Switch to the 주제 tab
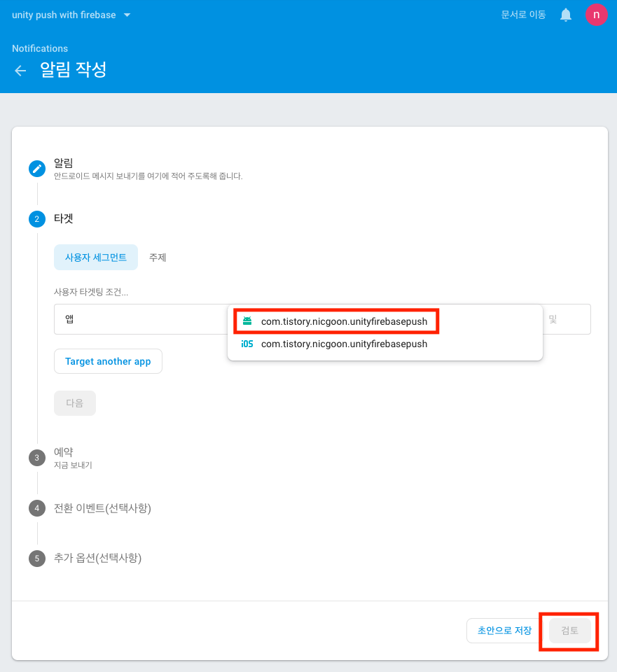 point(158,257)
